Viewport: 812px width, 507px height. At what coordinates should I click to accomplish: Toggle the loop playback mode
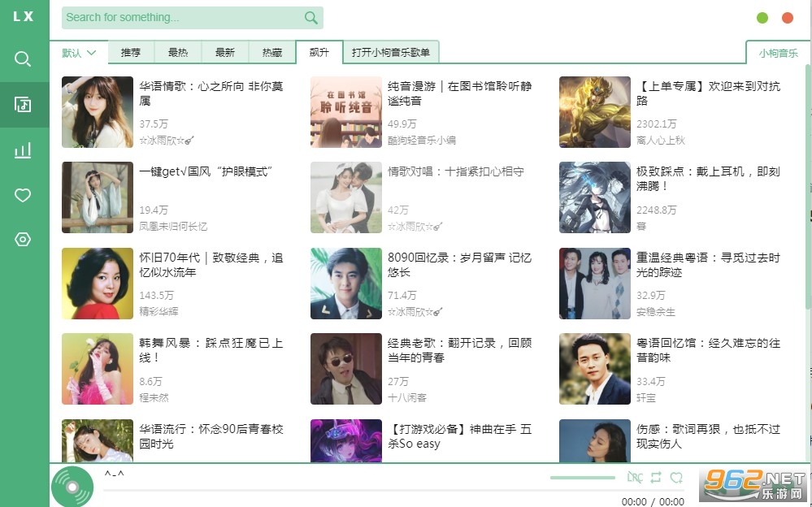tap(656, 478)
